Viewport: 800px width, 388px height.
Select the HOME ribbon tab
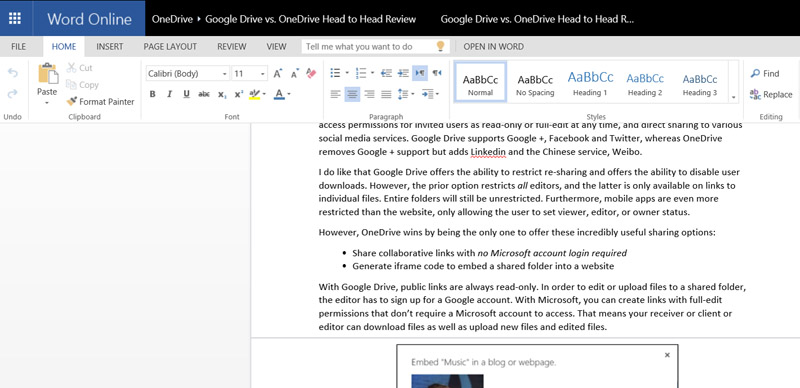click(x=64, y=46)
